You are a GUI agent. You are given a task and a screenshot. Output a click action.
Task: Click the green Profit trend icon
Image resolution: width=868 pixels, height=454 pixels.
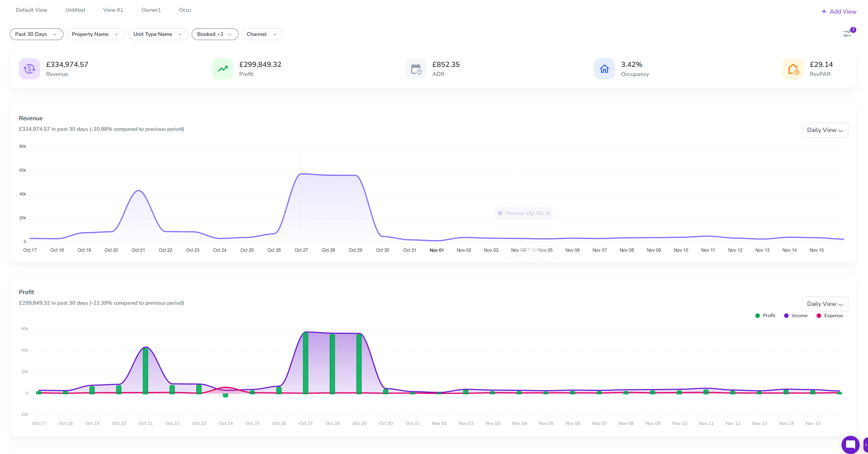[223, 69]
